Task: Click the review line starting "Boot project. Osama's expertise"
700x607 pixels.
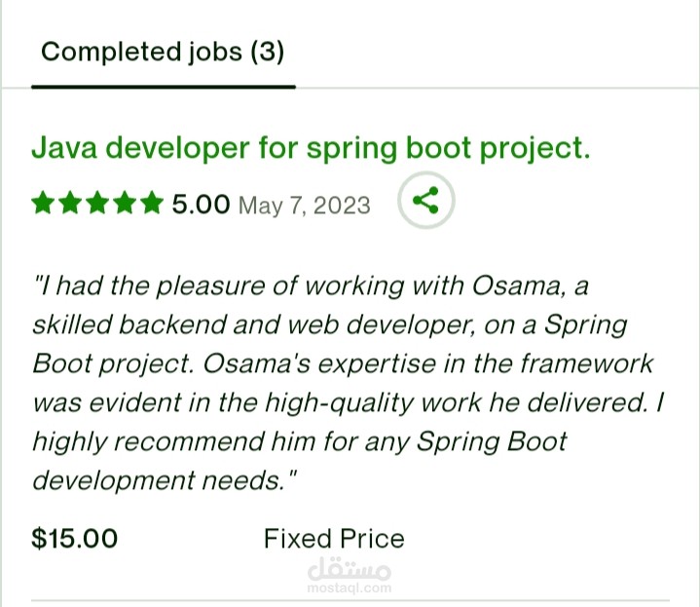Action: 343,363
